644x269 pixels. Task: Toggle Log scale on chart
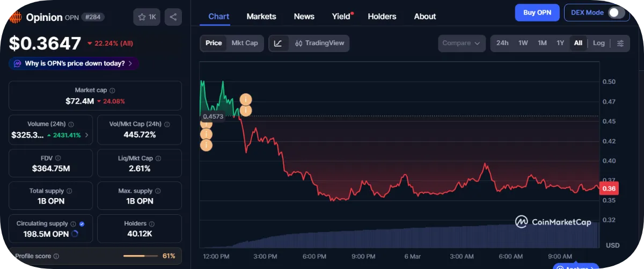599,43
